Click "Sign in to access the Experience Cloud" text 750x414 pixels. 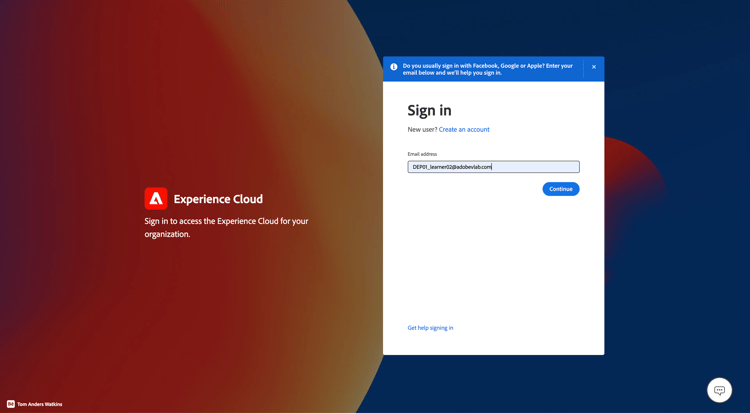point(226,228)
